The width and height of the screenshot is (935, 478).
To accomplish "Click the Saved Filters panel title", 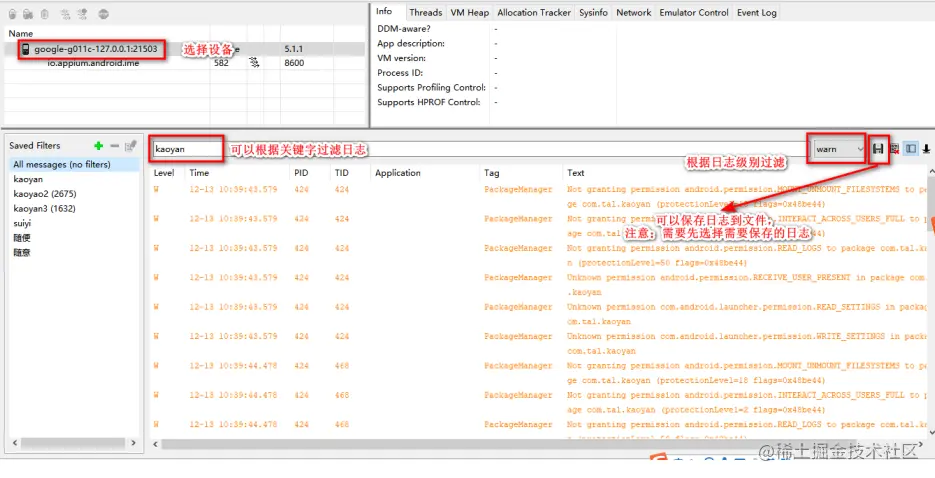I will pos(35,145).
